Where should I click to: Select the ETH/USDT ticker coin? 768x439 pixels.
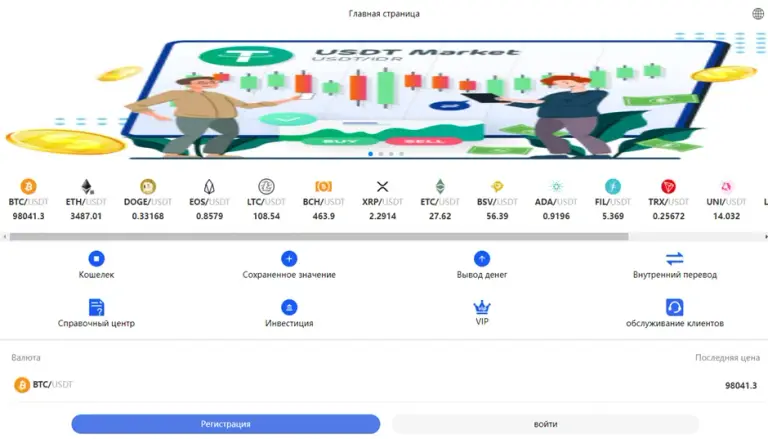point(86,186)
